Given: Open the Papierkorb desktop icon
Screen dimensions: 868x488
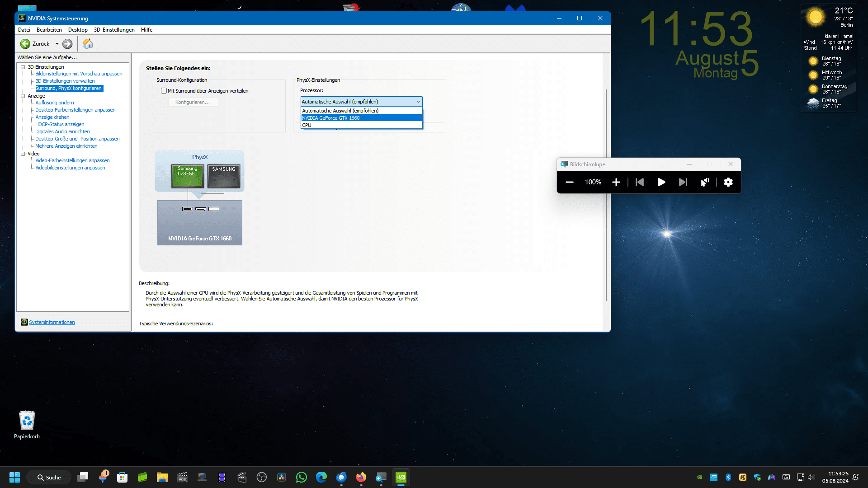Looking at the screenshot, I should tap(27, 425).
